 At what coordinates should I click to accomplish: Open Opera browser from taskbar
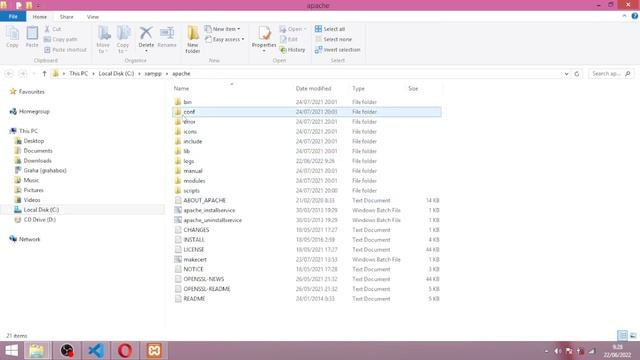pyautogui.click(x=125, y=351)
